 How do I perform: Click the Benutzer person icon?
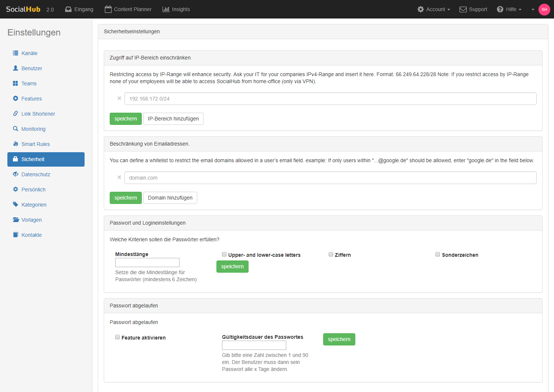16,68
